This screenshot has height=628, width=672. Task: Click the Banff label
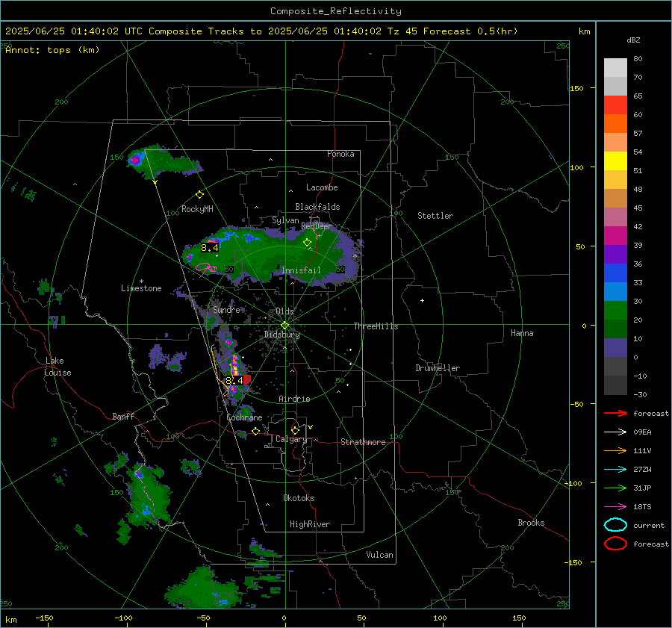pos(123,416)
